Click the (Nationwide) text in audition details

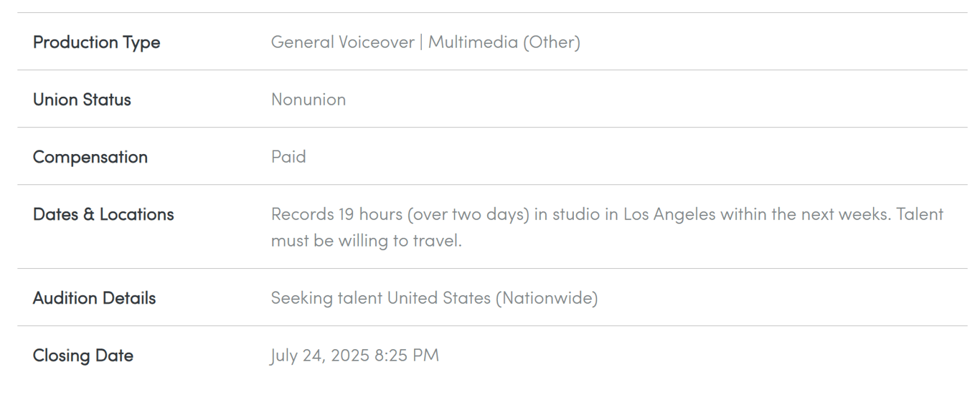(546, 298)
